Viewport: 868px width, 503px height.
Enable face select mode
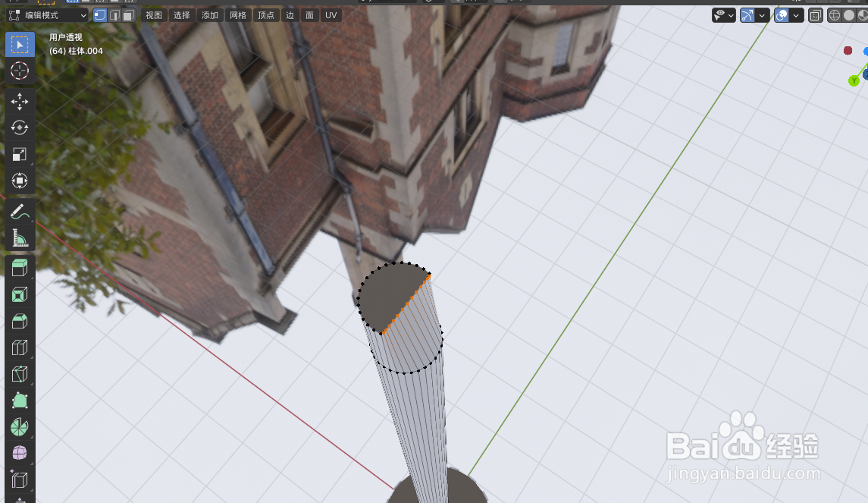128,15
